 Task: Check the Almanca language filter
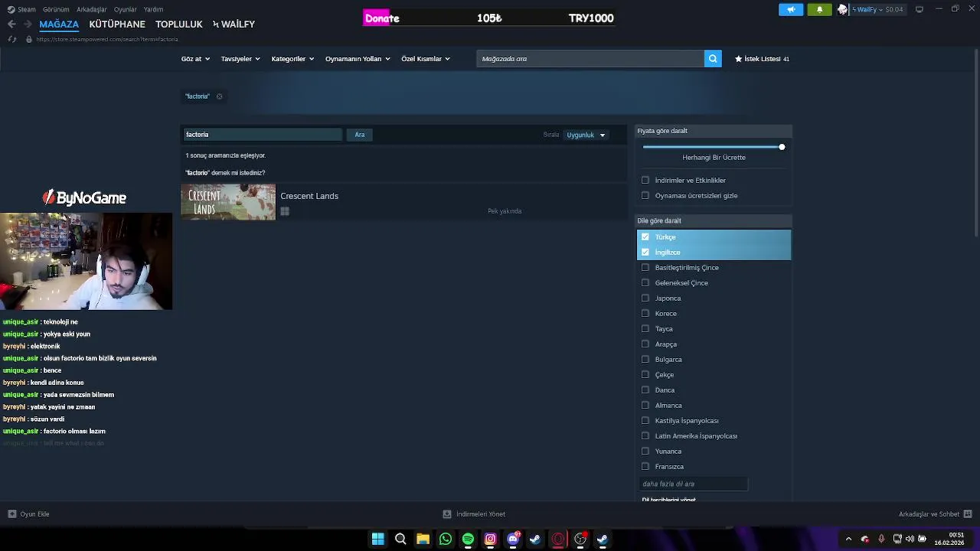(x=645, y=406)
